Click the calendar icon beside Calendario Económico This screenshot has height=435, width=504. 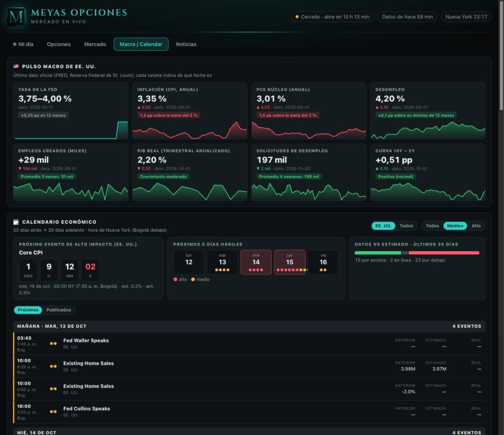click(16, 222)
